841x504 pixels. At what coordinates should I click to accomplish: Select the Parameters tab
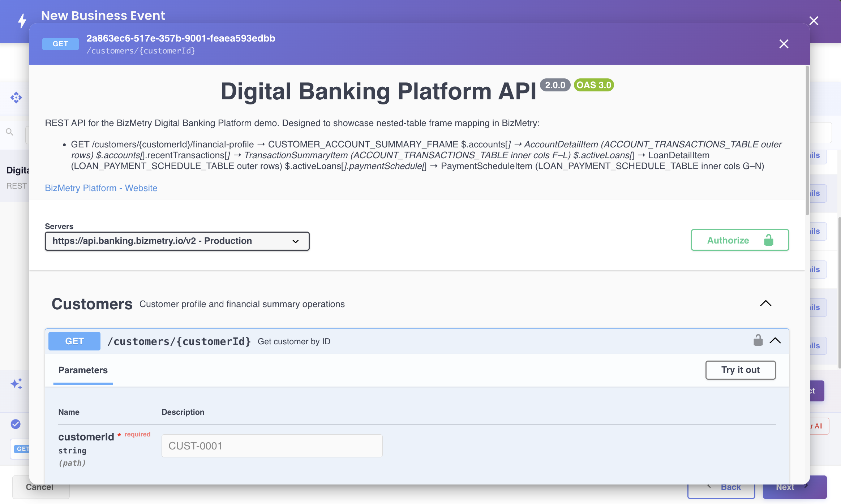click(x=83, y=370)
